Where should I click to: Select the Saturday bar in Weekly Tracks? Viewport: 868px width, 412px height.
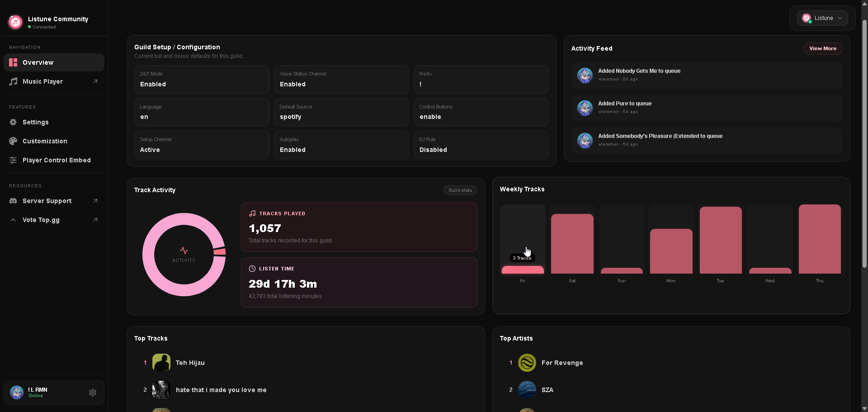pyautogui.click(x=572, y=244)
